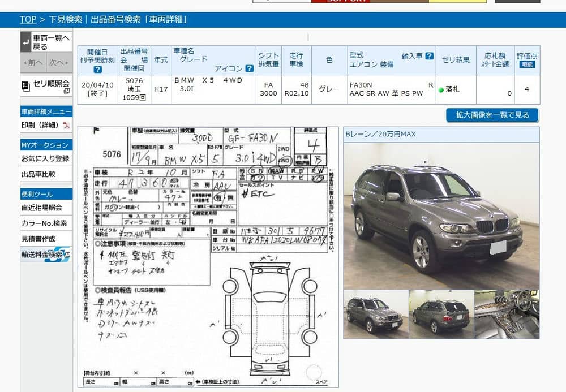This screenshot has height=392, width=566.
Task: Open the main BMW X5 front photo
Action: [x=441, y=216]
